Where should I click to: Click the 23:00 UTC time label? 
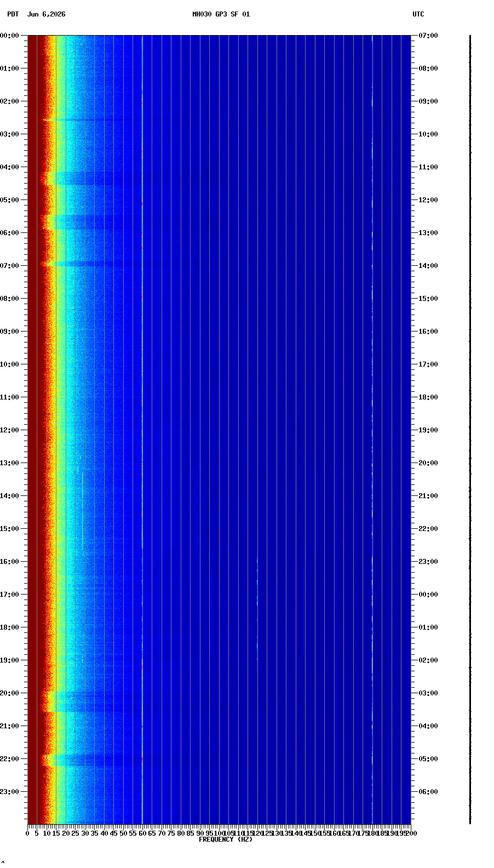pos(428,562)
